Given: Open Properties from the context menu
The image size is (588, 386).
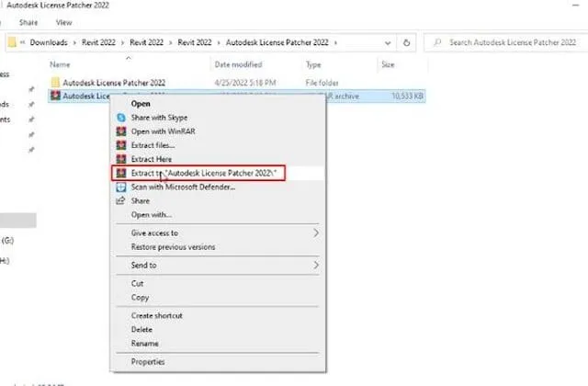Looking at the screenshot, I should click(148, 361).
